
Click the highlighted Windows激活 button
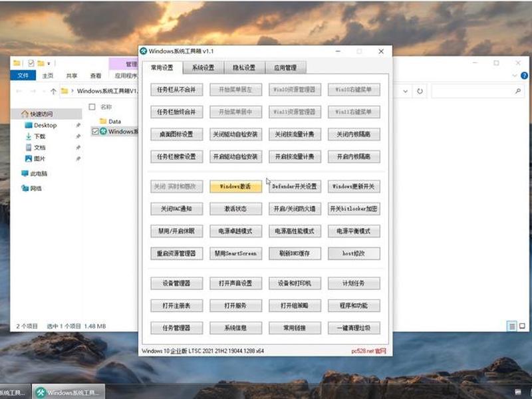tap(236, 187)
